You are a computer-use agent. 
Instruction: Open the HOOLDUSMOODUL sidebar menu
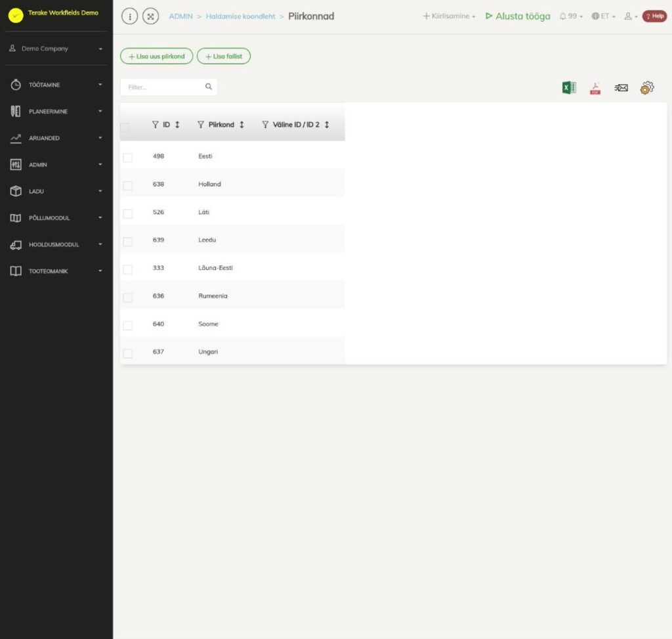tap(56, 244)
